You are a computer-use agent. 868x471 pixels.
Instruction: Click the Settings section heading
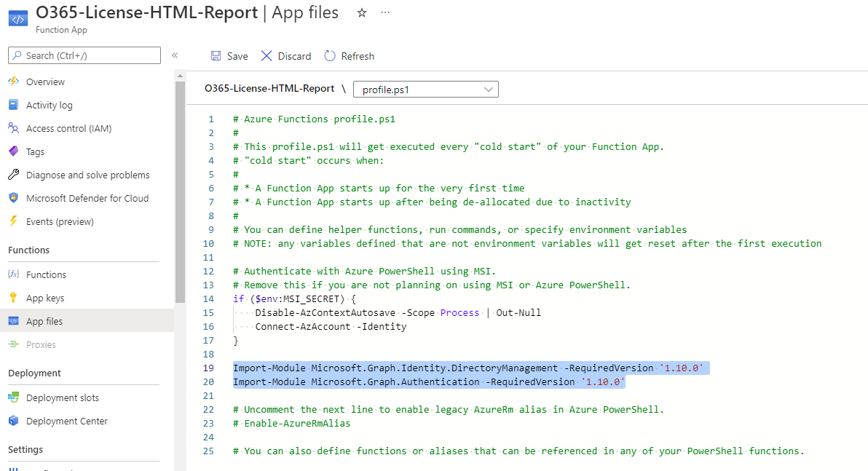25,449
